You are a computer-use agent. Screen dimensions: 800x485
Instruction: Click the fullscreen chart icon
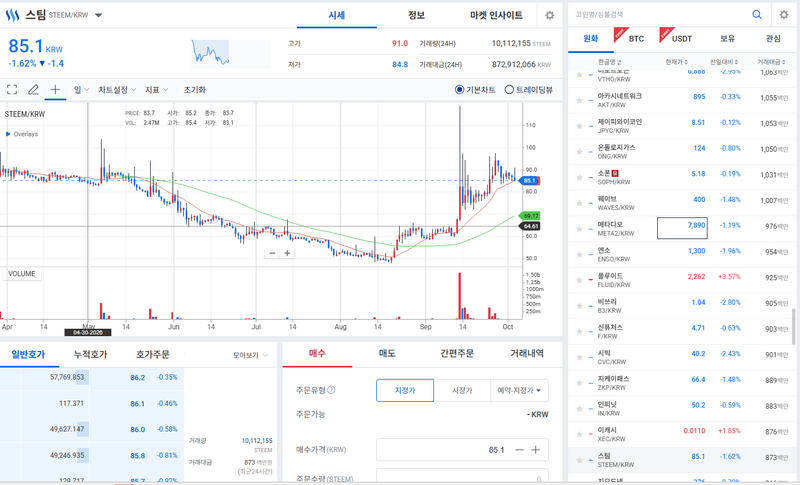(x=12, y=90)
